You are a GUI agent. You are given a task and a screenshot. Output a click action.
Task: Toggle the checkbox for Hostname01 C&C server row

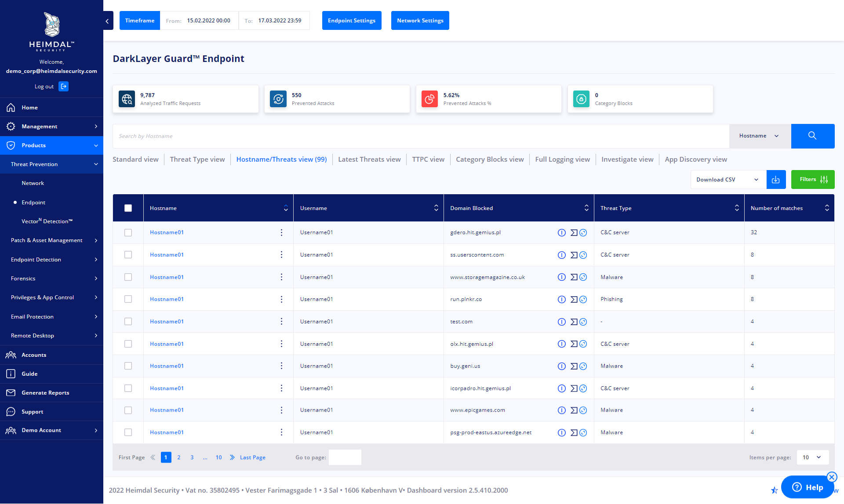click(x=128, y=232)
